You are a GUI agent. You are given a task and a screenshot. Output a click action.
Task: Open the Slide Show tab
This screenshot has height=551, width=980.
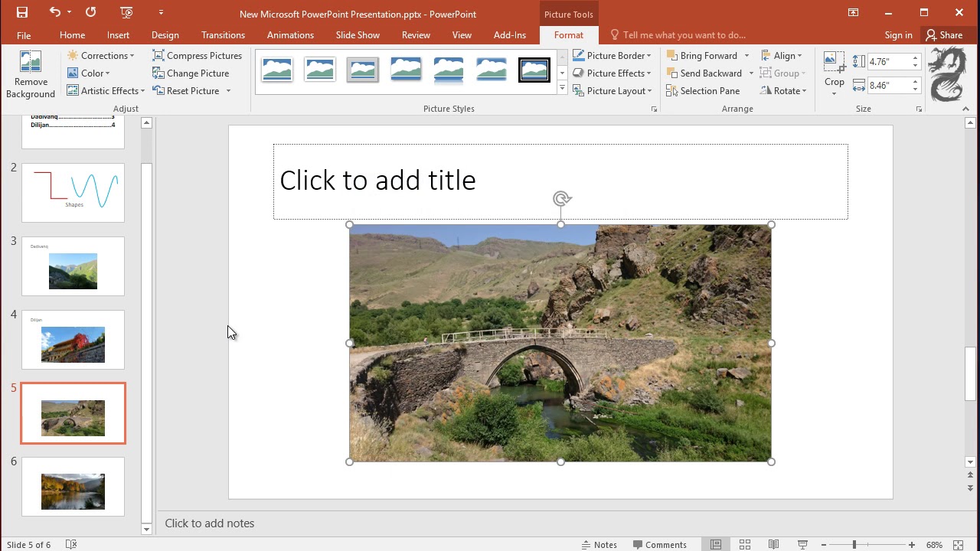click(358, 35)
